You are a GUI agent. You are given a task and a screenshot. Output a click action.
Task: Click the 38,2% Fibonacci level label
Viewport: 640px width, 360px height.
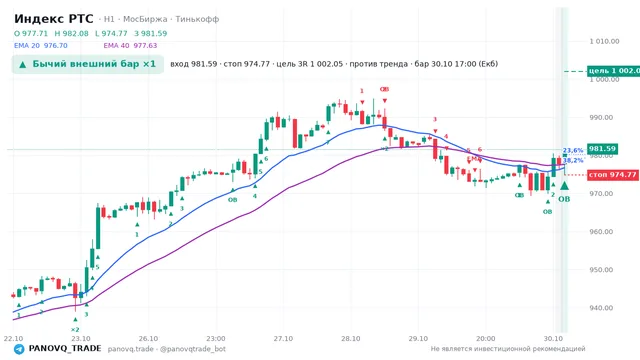tap(573, 160)
